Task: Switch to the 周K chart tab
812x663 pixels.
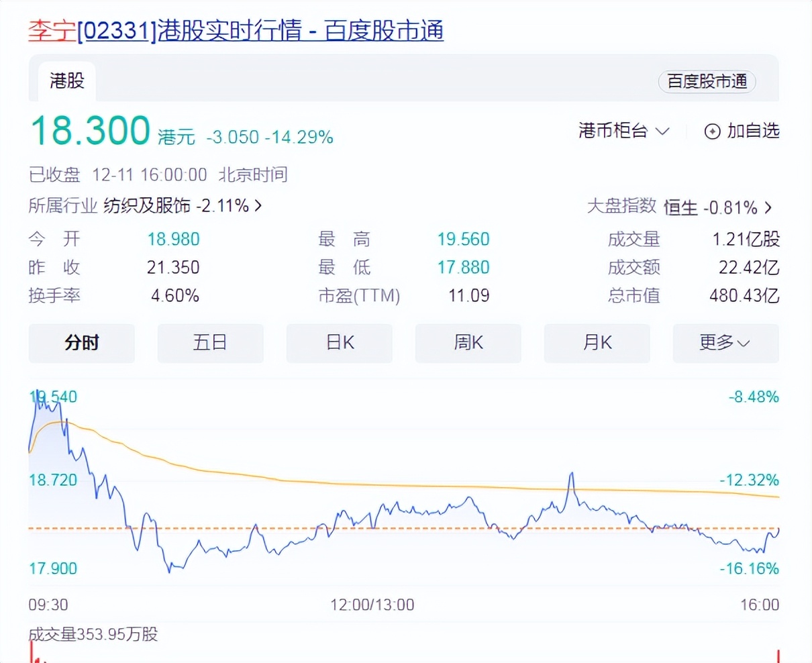Action: pyautogui.click(x=468, y=343)
